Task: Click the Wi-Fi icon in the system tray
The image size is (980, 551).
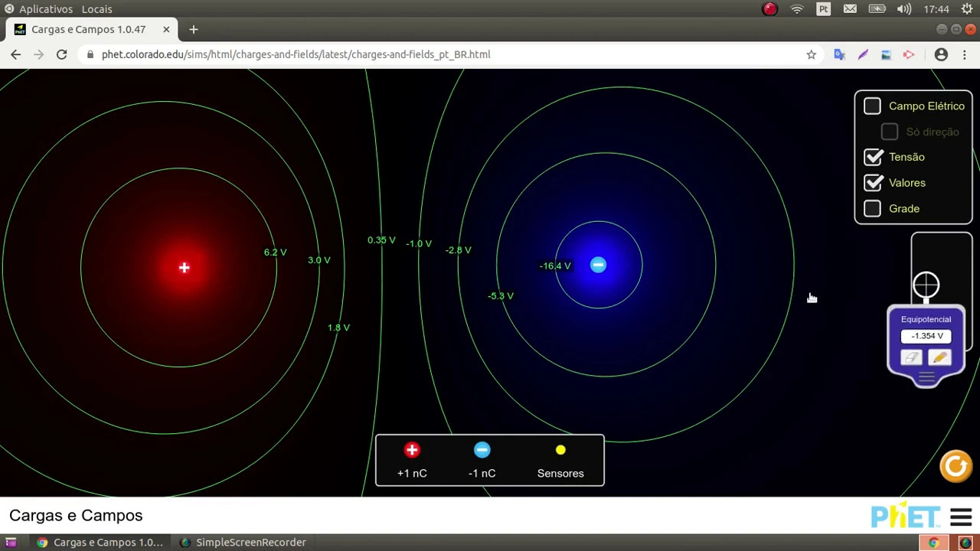Action: [x=797, y=9]
